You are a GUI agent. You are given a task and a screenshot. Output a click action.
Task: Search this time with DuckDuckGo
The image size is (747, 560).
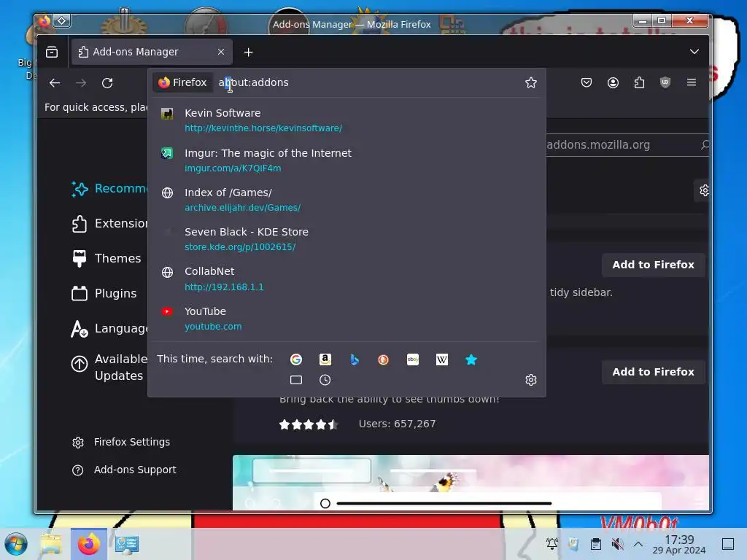tap(383, 359)
